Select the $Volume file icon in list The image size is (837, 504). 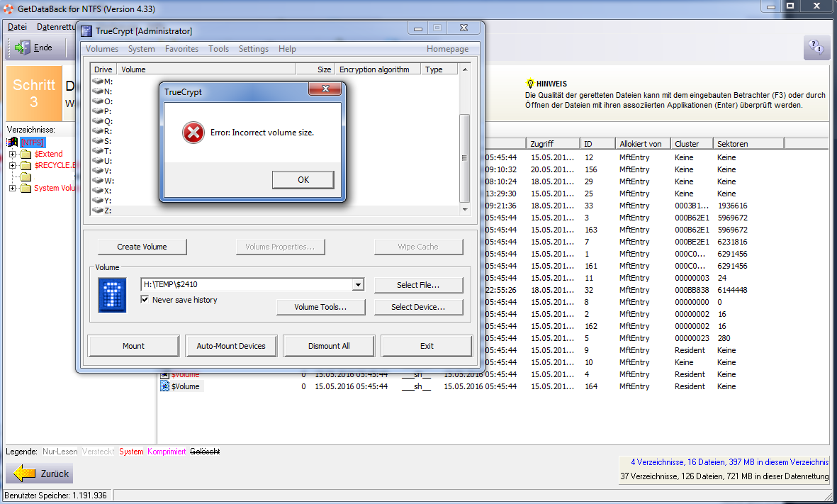point(165,386)
